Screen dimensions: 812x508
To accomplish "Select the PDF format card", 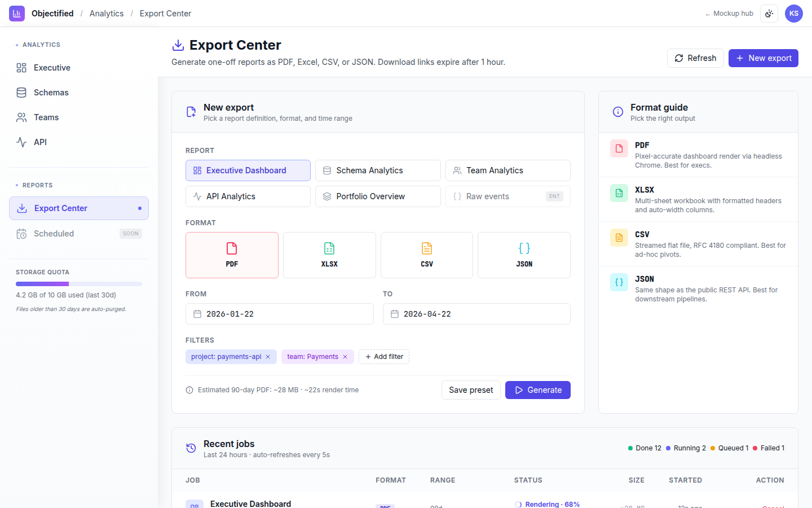I will [x=232, y=255].
